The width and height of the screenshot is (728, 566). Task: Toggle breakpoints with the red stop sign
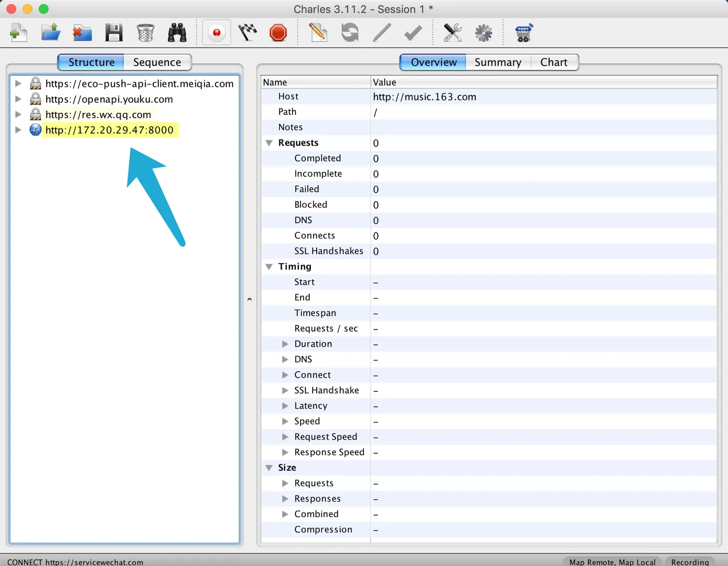[x=278, y=33]
